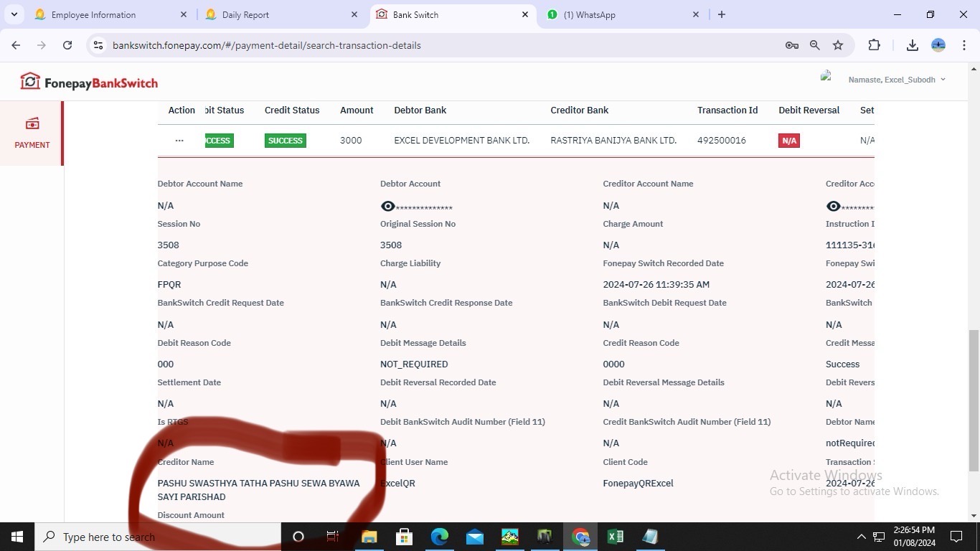
Task: Select the transaction ID 492500016 cell
Action: tap(722, 141)
